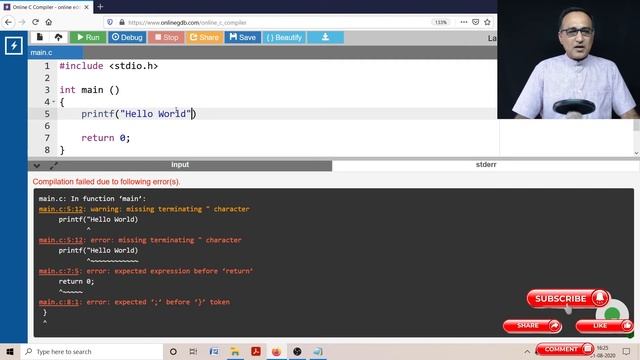This screenshot has height=360, width=640.
Task: Go back in browser history
Action: (8, 22)
